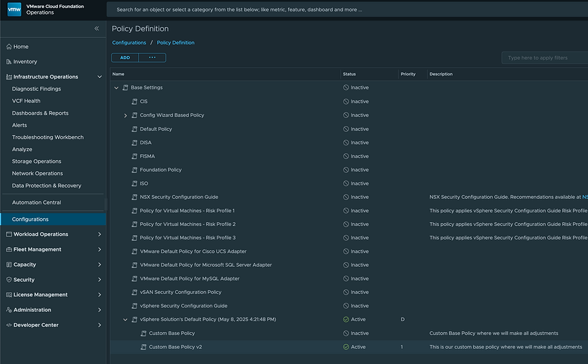Expand the Workload Operations menu section
This screenshot has height=364, width=588.
coord(100,234)
